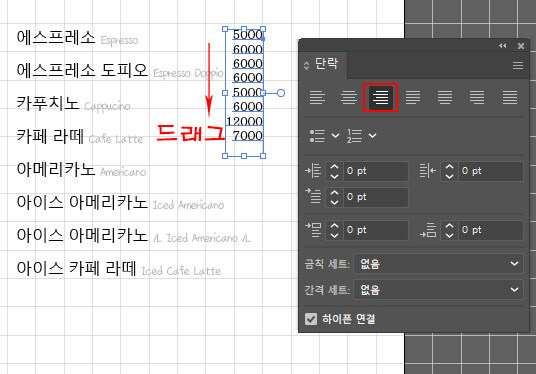Click the space after paragraph icon
The image size is (536, 374).
pos(428,230)
